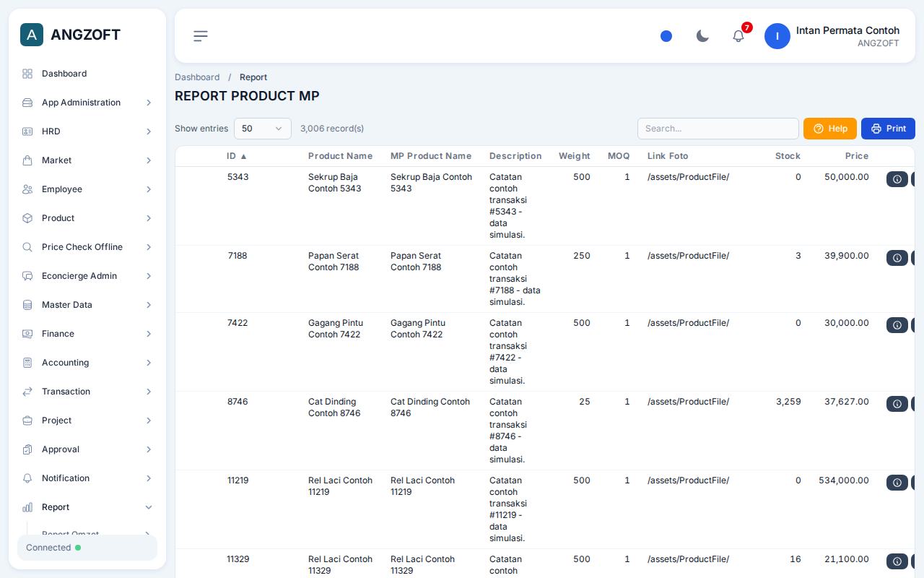Sort by the Stock column header
The width and height of the screenshot is (924, 578).
coord(788,156)
